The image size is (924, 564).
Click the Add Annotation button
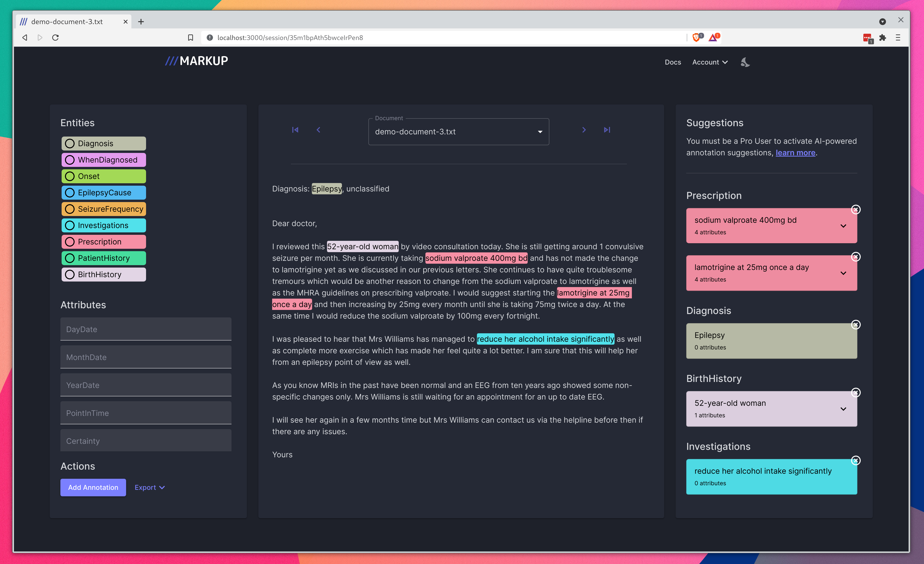point(93,487)
